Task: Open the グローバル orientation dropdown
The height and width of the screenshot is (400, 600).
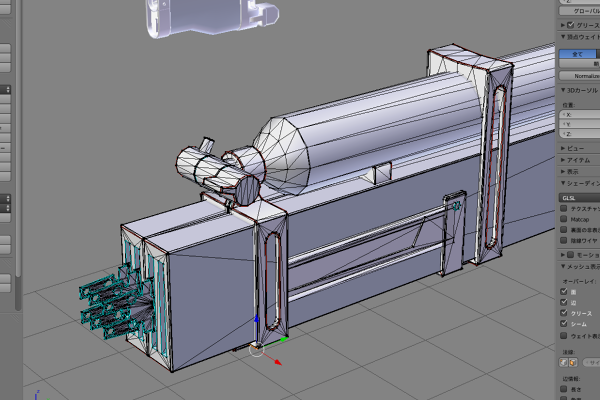Action: (x=579, y=11)
